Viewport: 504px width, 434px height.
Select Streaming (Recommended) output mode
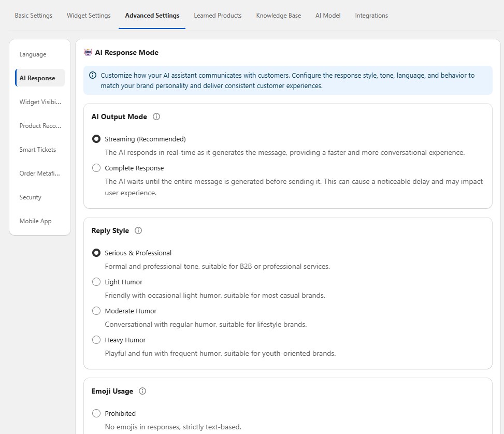pos(96,139)
